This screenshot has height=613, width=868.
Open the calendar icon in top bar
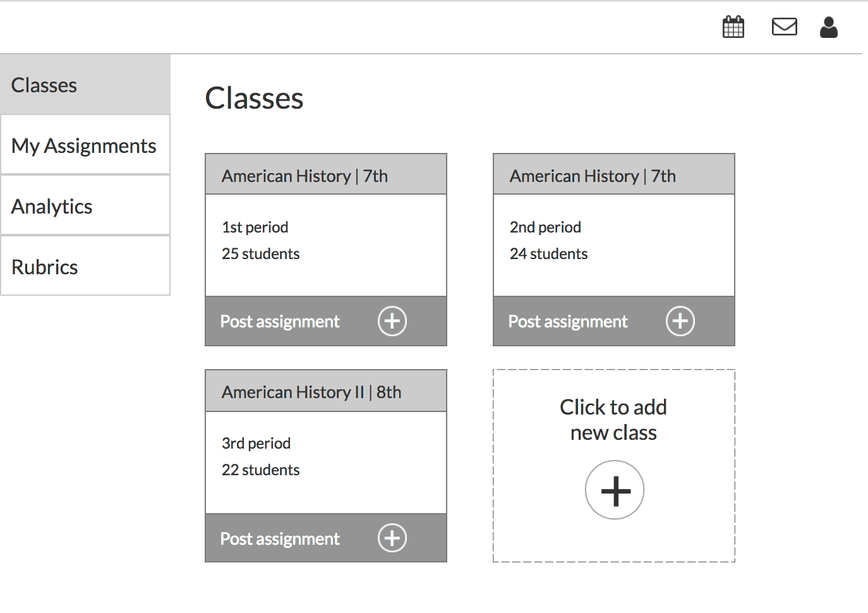[733, 27]
